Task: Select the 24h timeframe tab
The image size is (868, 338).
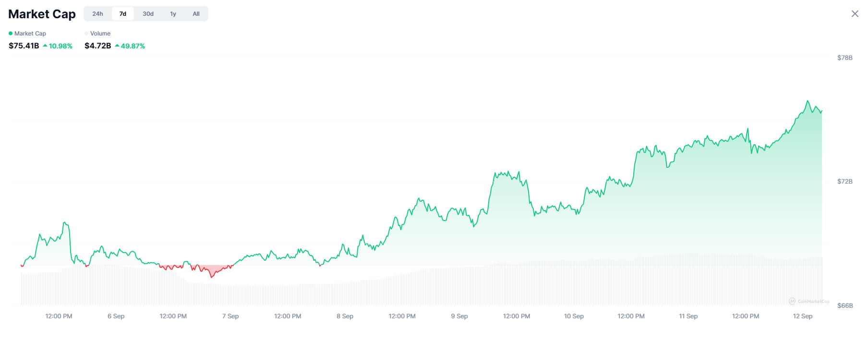Action: 98,14
